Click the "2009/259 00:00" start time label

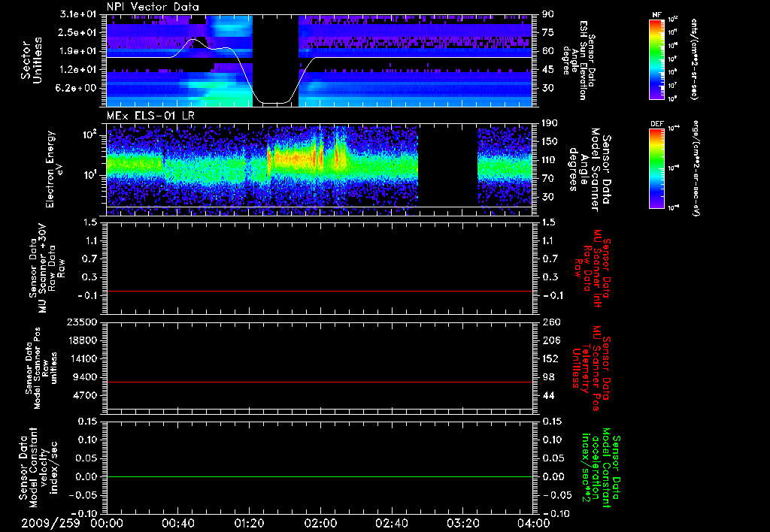(x=73, y=524)
